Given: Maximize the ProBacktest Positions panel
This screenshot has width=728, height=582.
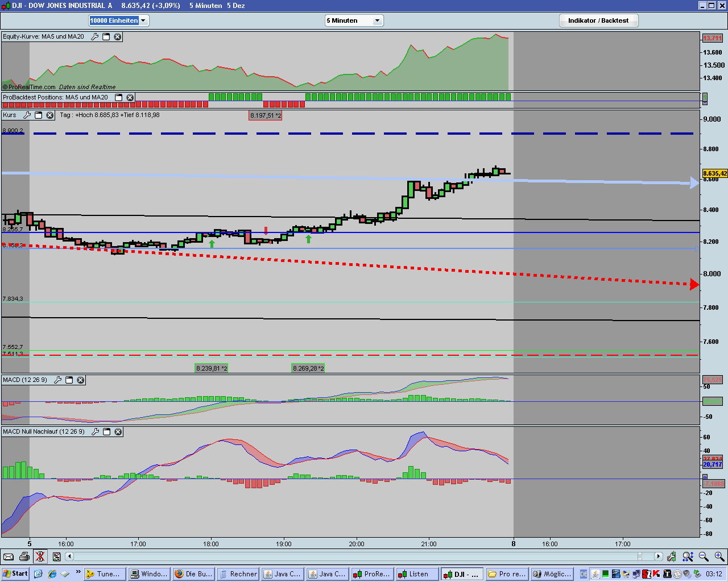Looking at the screenshot, I should coord(119,97).
